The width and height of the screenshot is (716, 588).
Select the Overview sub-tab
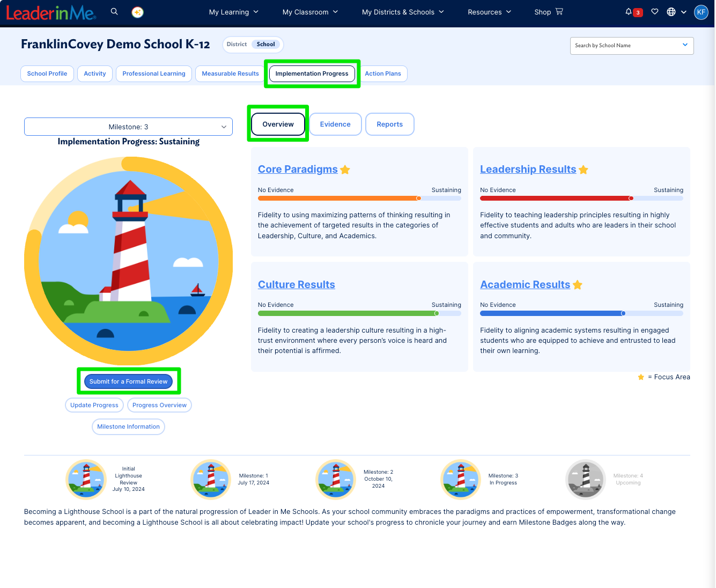click(x=278, y=124)
